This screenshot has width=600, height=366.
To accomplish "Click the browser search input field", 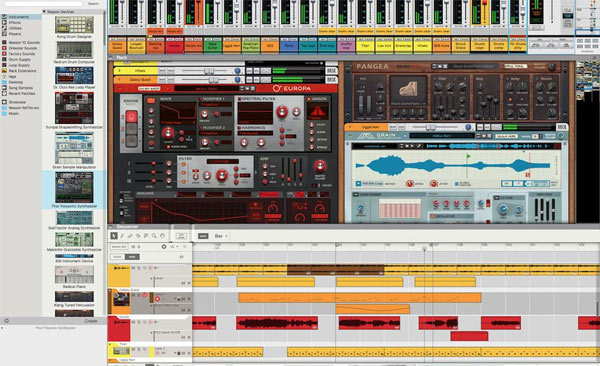I will click(x=43, y=3).
